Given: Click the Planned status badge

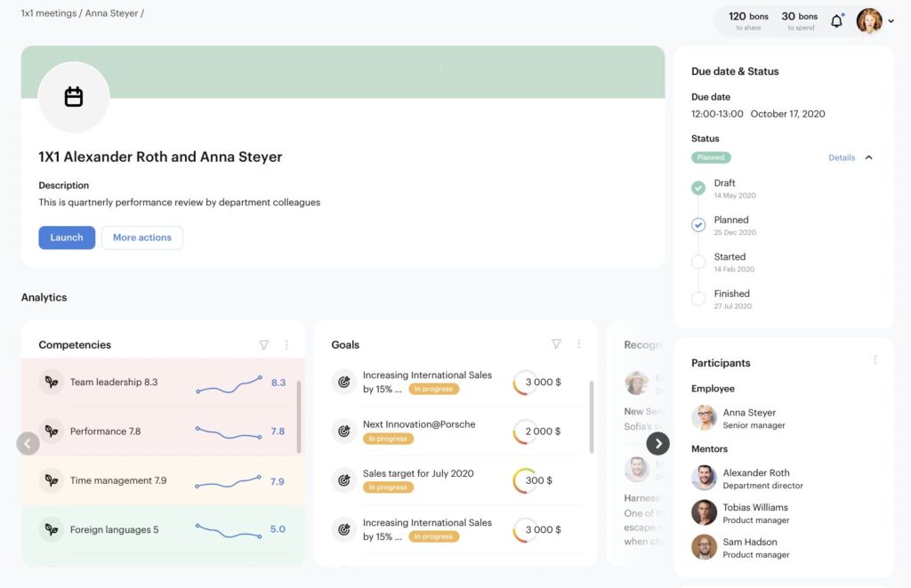Looking at the screenshot, I should [x=711, y=157].
